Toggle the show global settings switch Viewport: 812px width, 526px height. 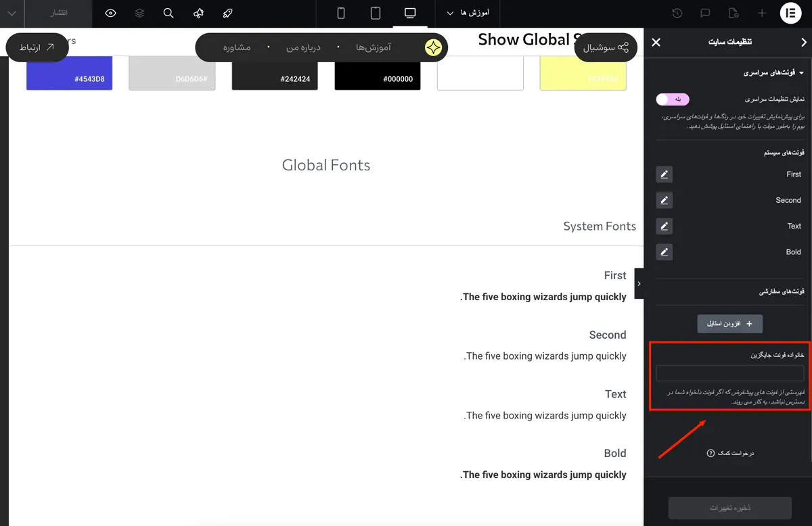(672, 99)
